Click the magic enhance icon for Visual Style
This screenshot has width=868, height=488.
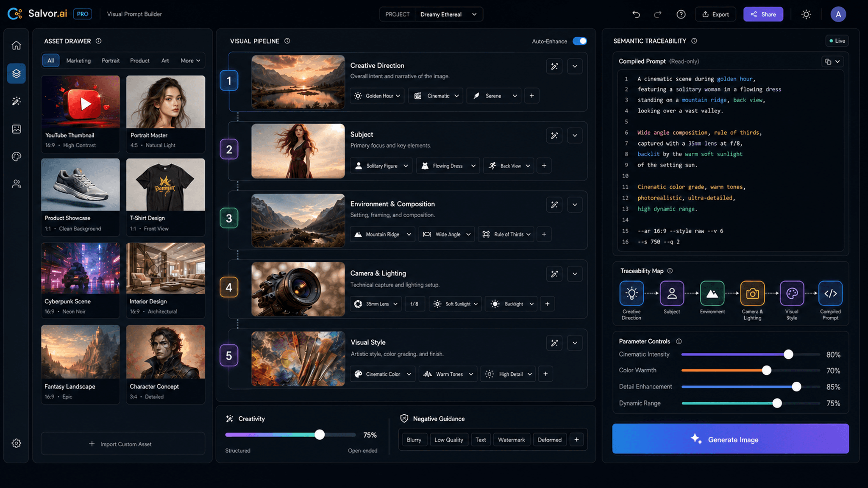click(x=554, y=343)
